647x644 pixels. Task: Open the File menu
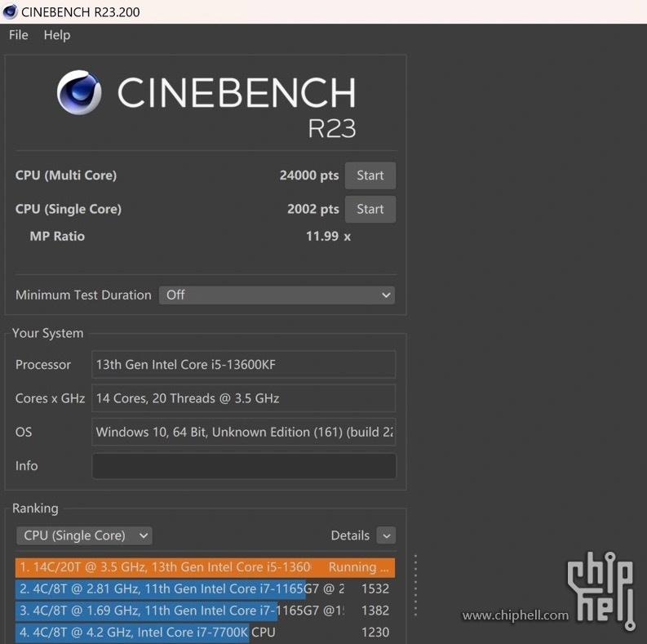(19, 35)
